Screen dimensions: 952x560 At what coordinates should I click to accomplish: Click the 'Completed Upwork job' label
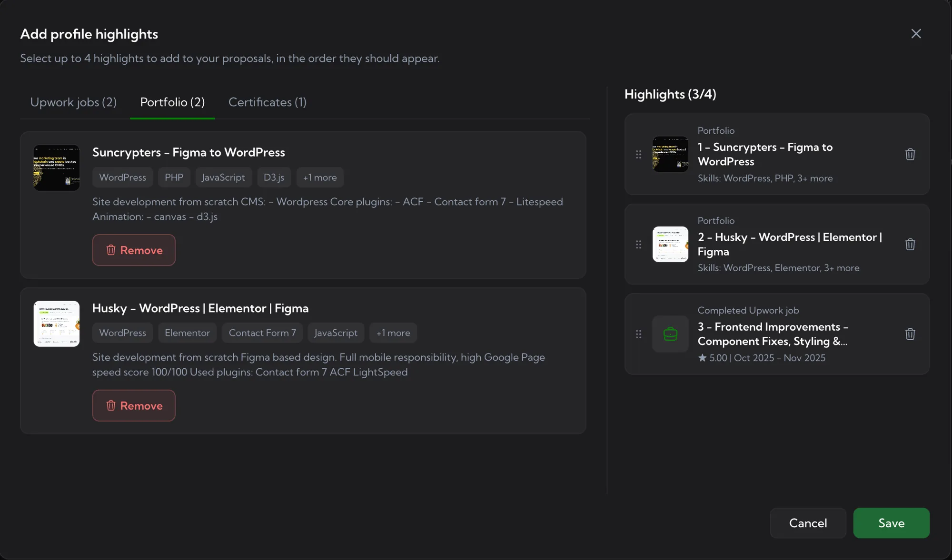(x=748, y=310)
